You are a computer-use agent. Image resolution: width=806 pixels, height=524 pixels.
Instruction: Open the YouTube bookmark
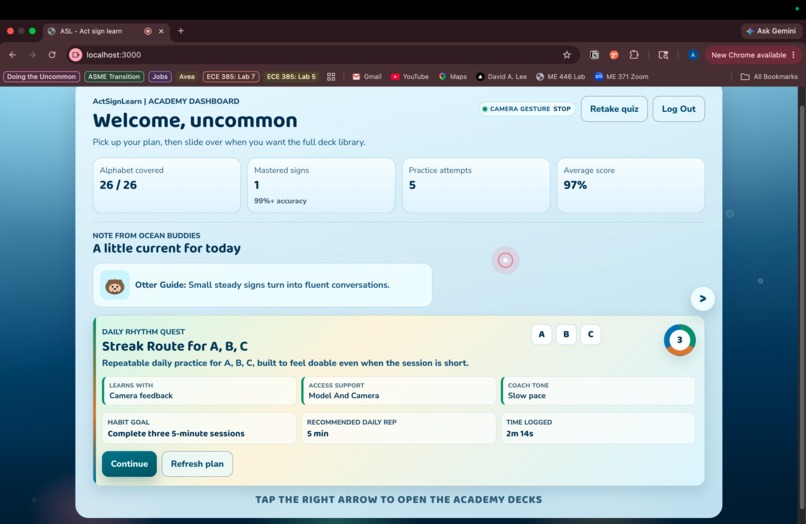coord(410,77)
